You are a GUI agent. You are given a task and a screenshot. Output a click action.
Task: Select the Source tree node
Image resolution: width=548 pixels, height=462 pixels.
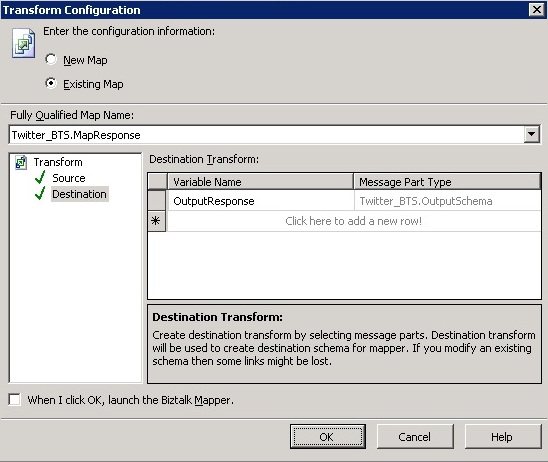[x=69, y=178]
